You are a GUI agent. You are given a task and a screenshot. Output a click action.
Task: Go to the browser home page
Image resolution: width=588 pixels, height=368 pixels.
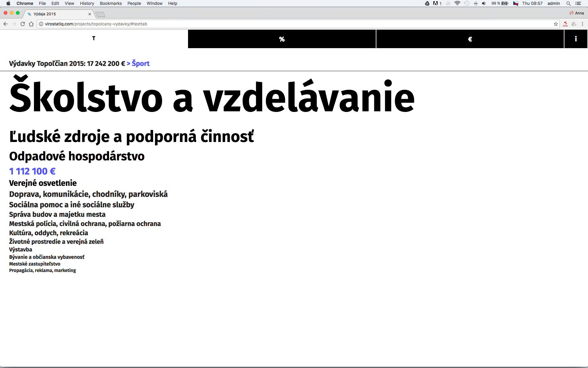(x=31, y=24)
